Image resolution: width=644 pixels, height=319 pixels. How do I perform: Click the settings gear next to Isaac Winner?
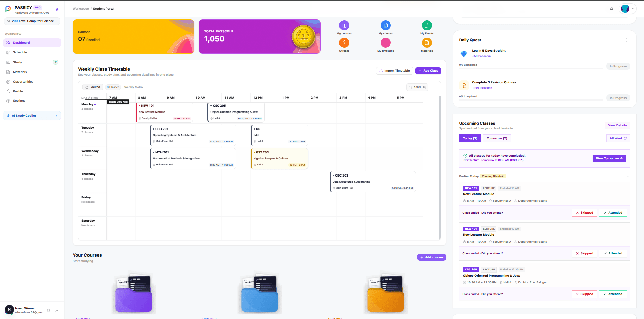click(x=48, y=310)
